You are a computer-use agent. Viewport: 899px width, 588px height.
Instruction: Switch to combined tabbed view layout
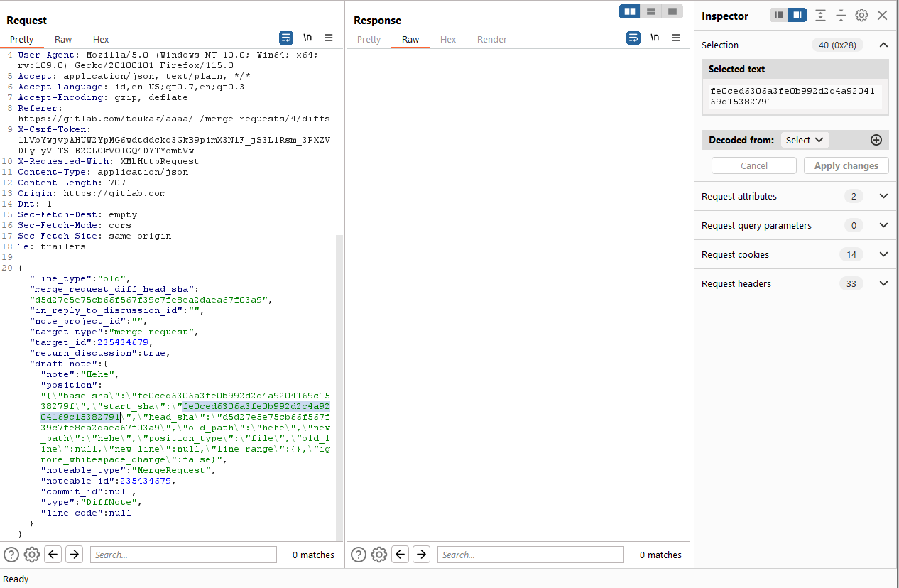[x=672, y=11]
